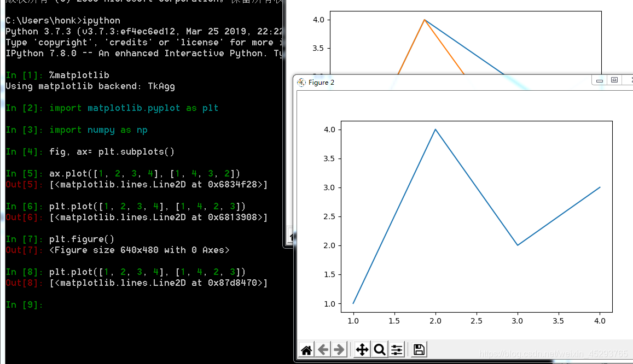Click the 1.0 y-axis tick label in Figure 2

tap(329, 304)
